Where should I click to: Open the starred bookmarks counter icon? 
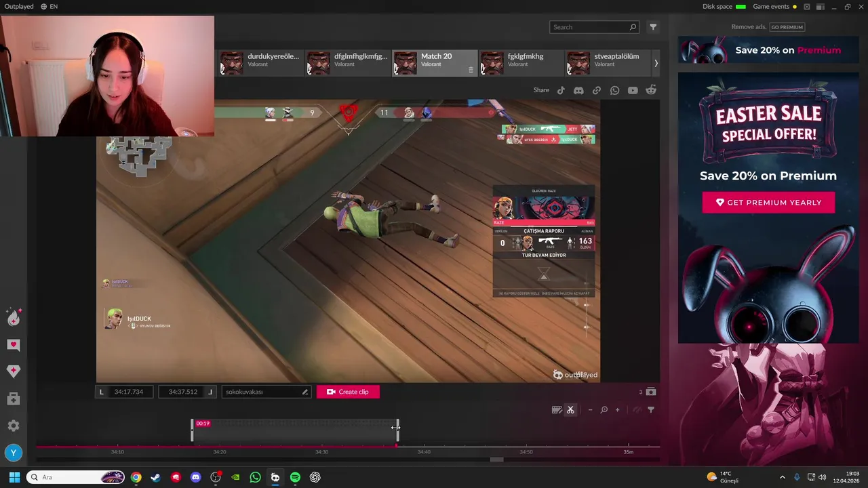click(651, 392)
